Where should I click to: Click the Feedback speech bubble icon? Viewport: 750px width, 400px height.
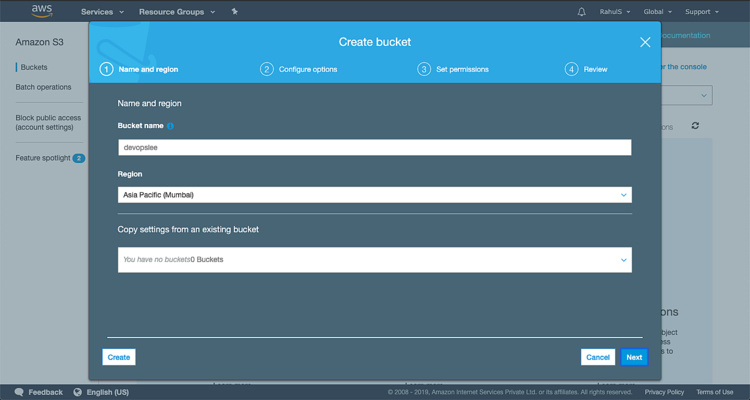(x=19, y=392)
